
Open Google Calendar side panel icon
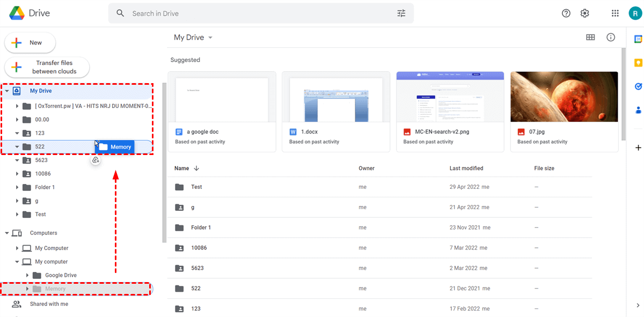point(639,39)
